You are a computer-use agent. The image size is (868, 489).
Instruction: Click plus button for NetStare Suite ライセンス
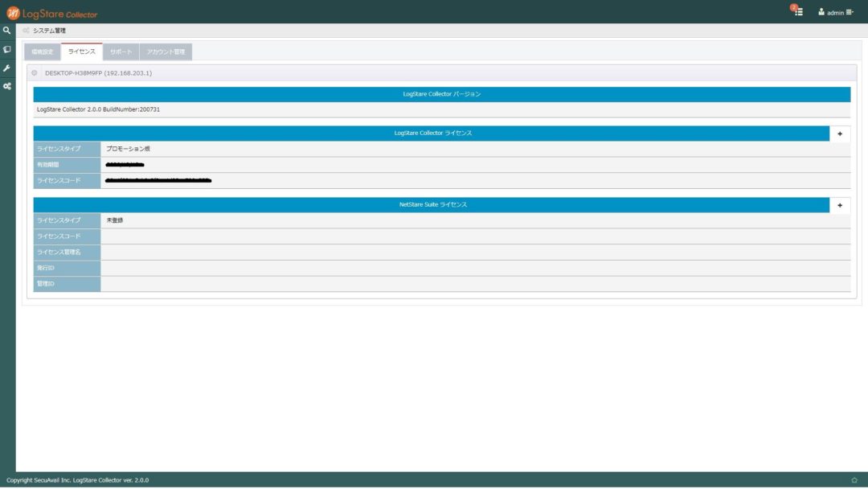pos(840,205)
